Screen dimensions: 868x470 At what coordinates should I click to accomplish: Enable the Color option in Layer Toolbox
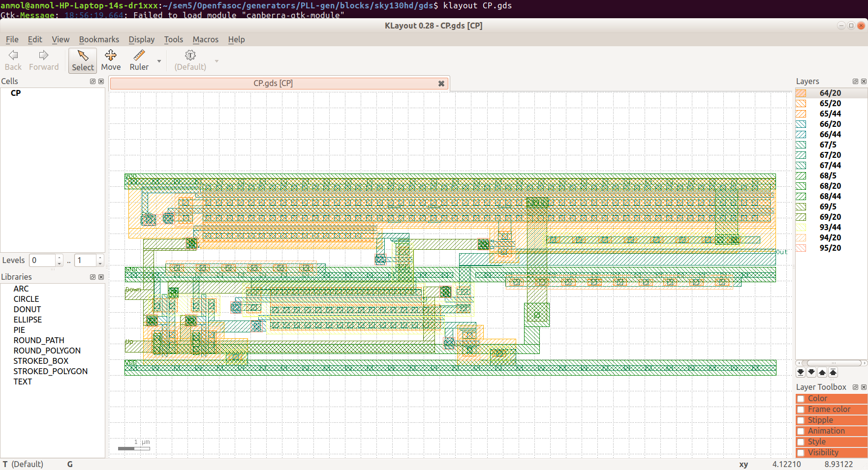801,398
